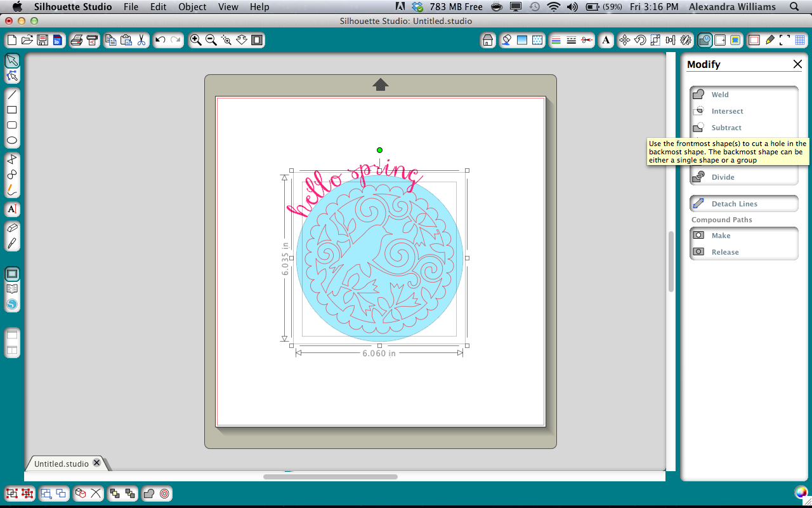Switch to the Design page view
812x508 pixels.
(12, 274)
